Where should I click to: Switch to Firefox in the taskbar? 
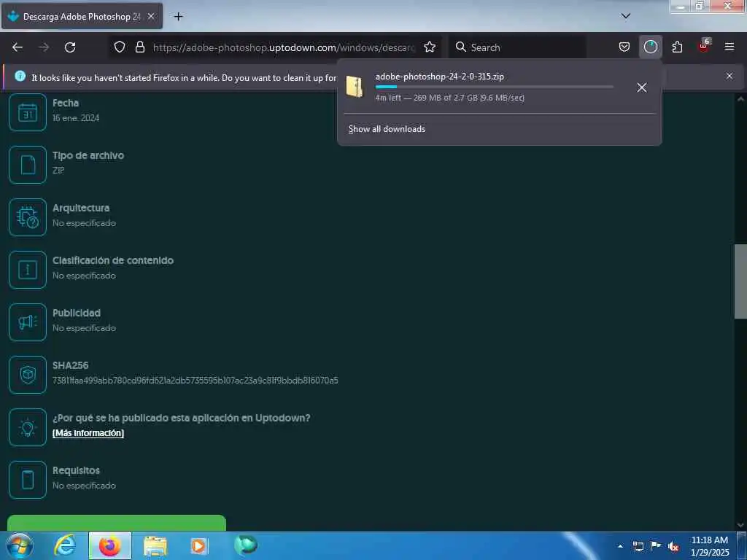110,545
